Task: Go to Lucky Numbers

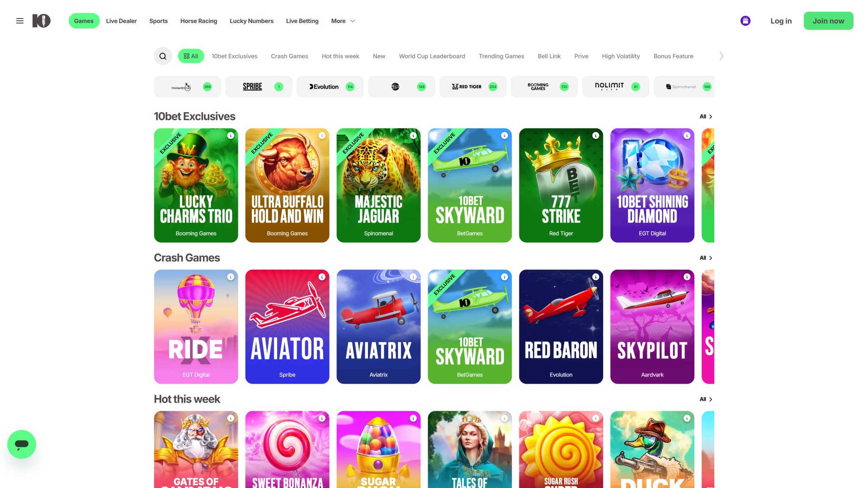Action: 251,21
